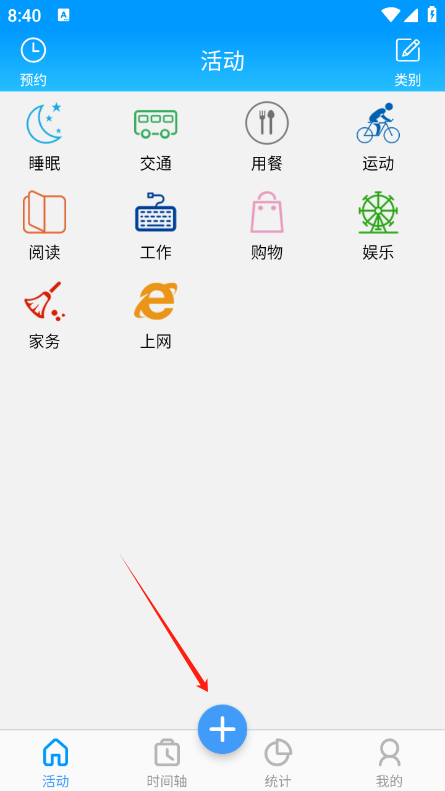Image resolution: width=445 pixels, height=791 pixels.
Task: Select the 睡眠 moon icon
Action: pos(44,123)
